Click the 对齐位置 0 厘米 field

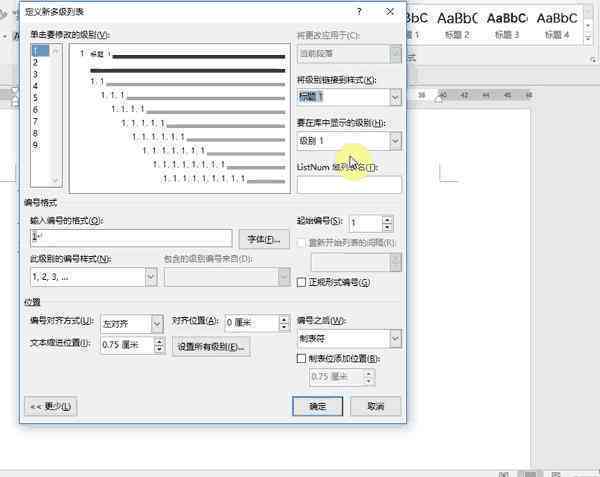click(x=252, y=323)
